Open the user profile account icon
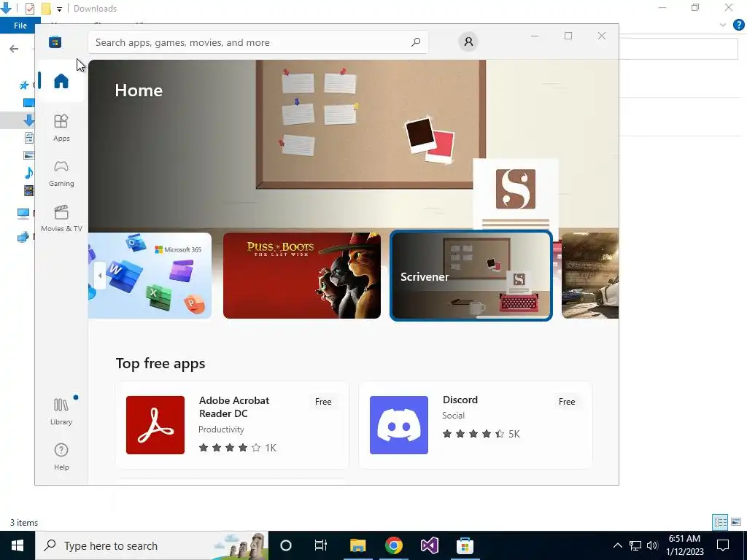 coord(468,42)
